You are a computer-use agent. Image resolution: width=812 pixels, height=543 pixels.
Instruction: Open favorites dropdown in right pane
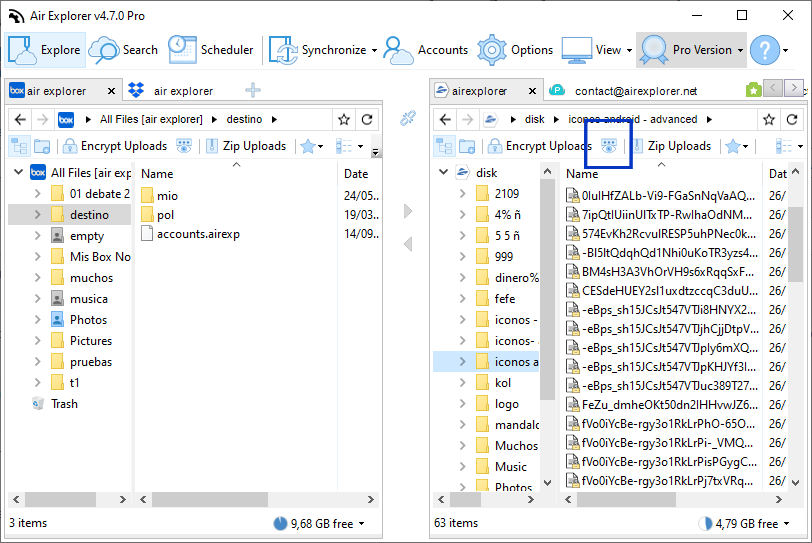pos(737,146)
